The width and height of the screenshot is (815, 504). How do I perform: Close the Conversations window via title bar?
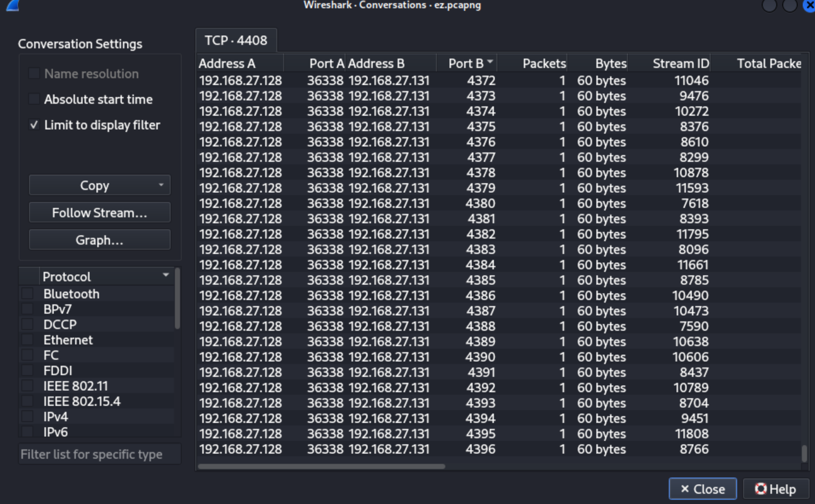(809, 5)
